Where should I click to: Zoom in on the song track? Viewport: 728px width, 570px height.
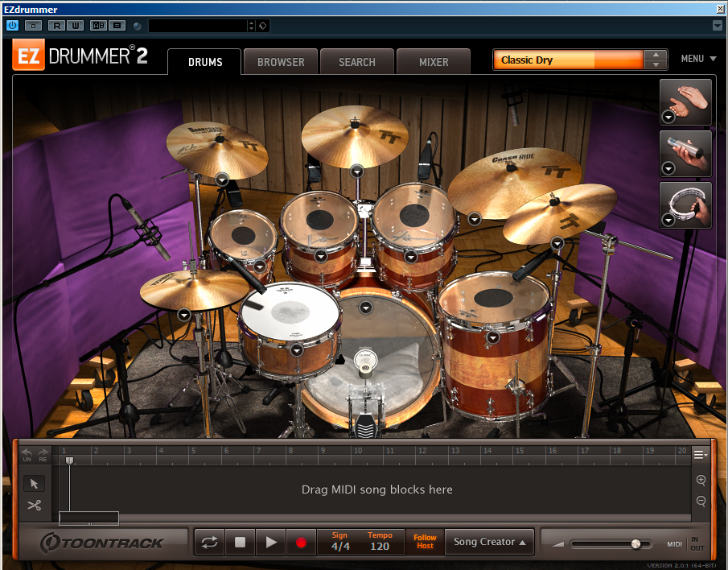coord(701,481)
